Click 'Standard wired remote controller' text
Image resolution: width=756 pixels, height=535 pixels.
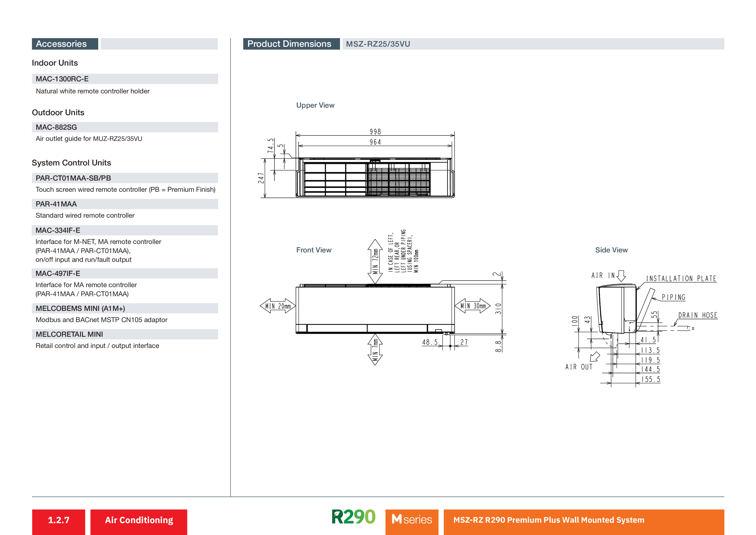click(x=85, y=215)
